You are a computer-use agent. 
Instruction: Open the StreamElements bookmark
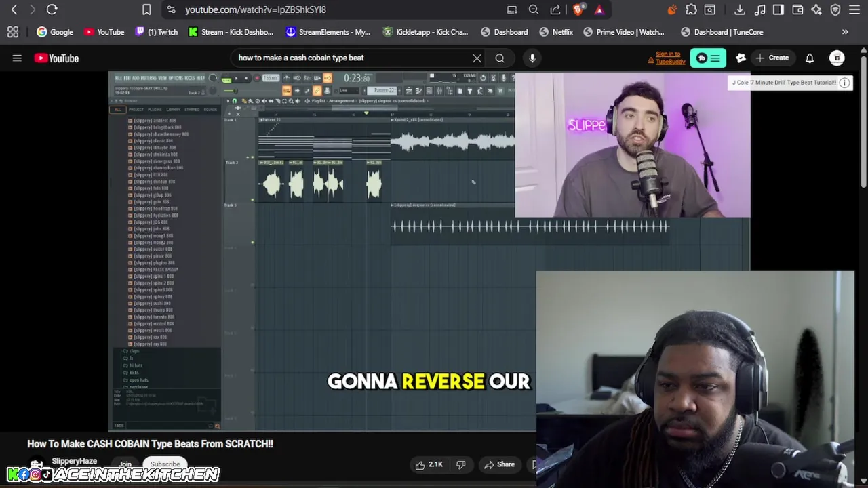[328, 32]
